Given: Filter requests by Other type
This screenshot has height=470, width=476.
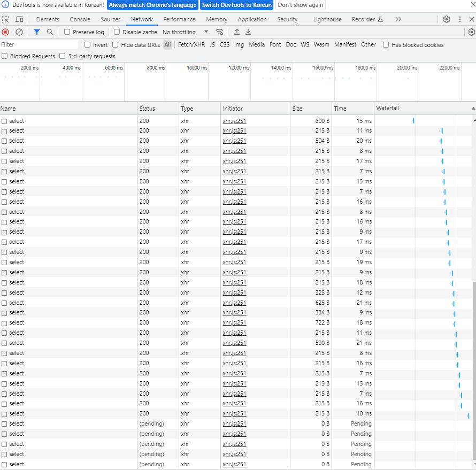Looking at the screenshot, I should [368, 44].
